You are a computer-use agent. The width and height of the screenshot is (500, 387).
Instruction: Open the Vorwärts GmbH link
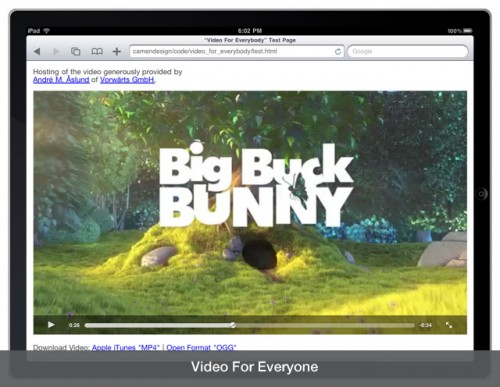127,80
